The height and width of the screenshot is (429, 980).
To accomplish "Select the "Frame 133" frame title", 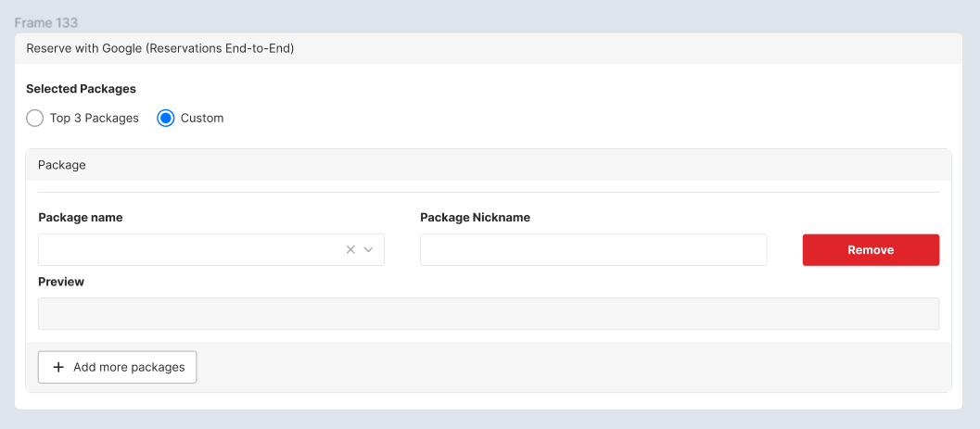I will 46,22.
